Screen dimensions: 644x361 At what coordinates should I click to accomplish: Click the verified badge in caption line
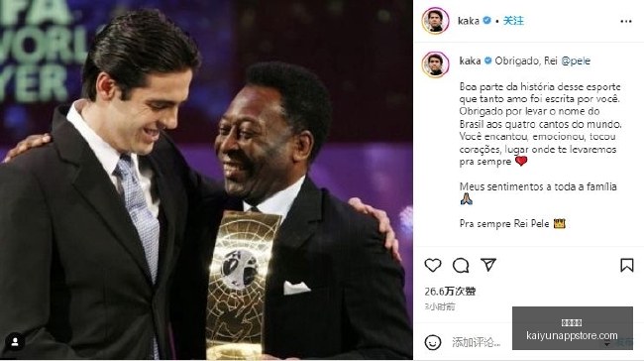(x=487, y=60)
